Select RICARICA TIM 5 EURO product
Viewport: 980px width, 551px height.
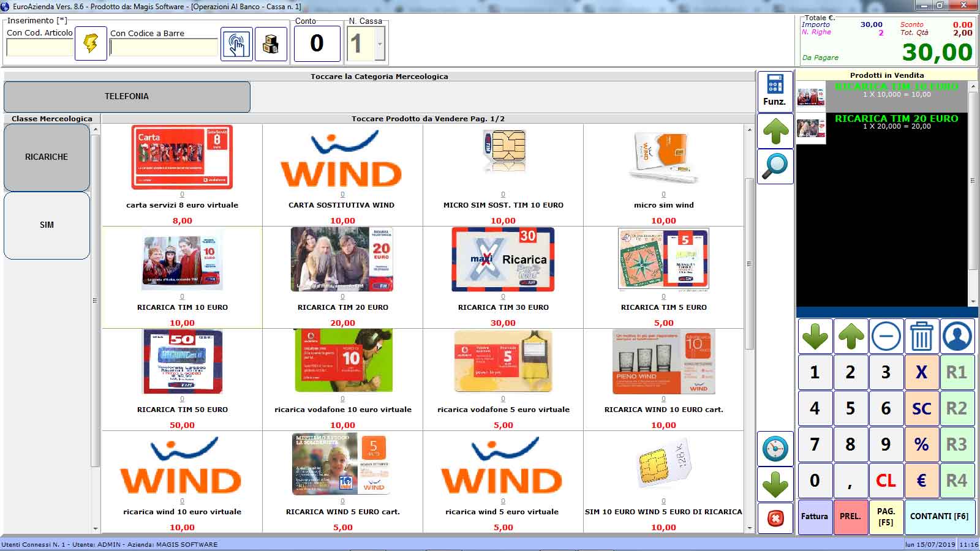tap(663, 277)
